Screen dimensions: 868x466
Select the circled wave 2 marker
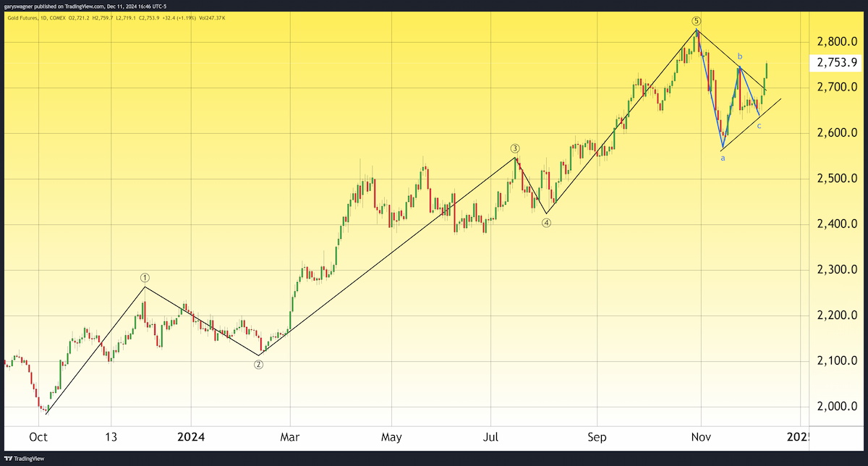tap(258, 365)
